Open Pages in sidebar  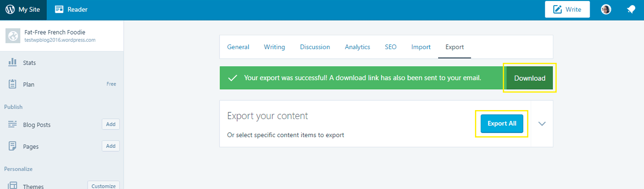31,146
